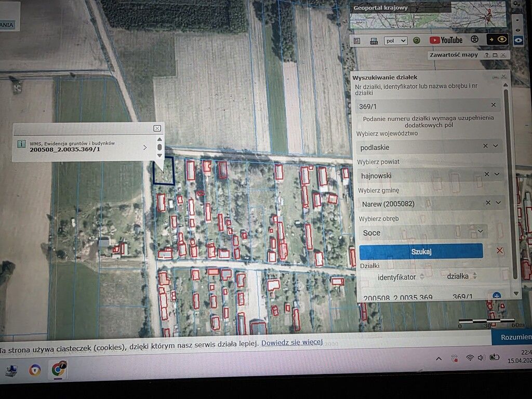Click parcel identifier 200508_2.0035.369/1 text
532x399 pixels.
65,149
